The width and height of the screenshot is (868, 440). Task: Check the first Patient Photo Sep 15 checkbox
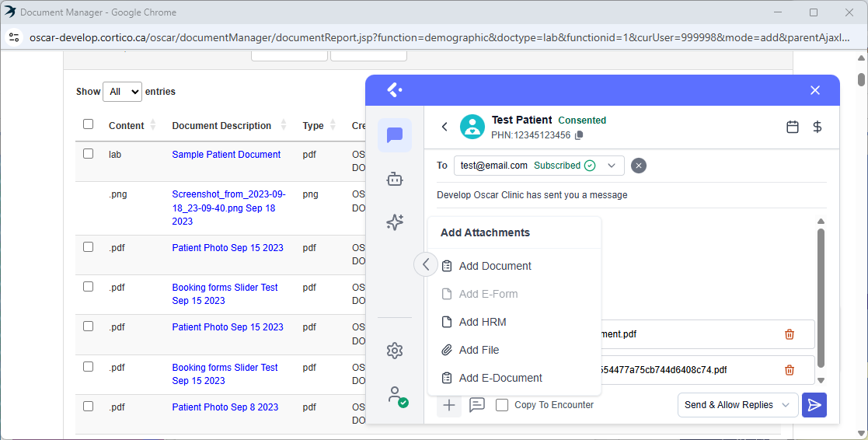[x=88, y=247]
